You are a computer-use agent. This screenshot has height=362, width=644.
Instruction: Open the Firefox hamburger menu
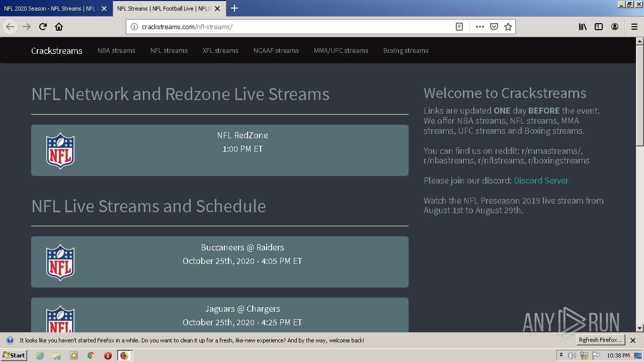634,27
